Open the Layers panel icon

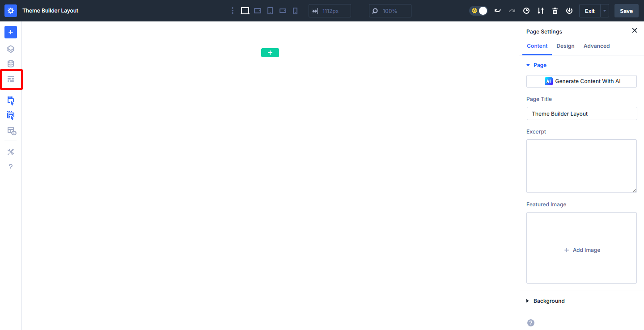coord(11,49)
